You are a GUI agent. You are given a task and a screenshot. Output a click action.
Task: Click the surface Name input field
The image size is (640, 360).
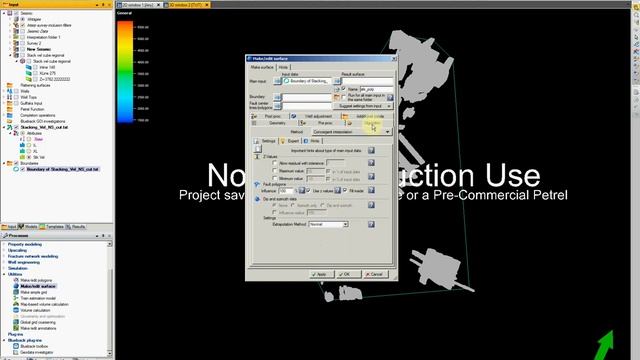tap(376, 89)
